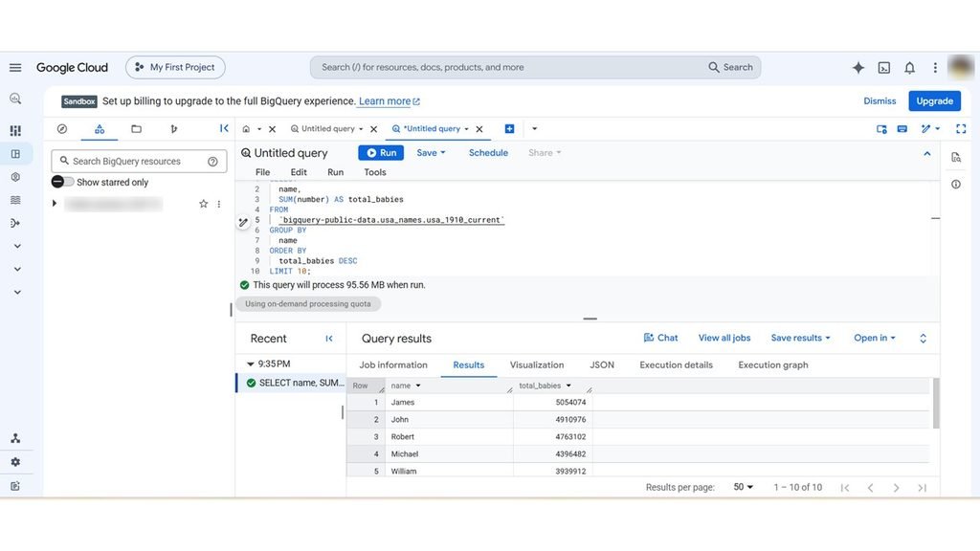Collapse the explorer side panel
980x551 pixels.
224,128
